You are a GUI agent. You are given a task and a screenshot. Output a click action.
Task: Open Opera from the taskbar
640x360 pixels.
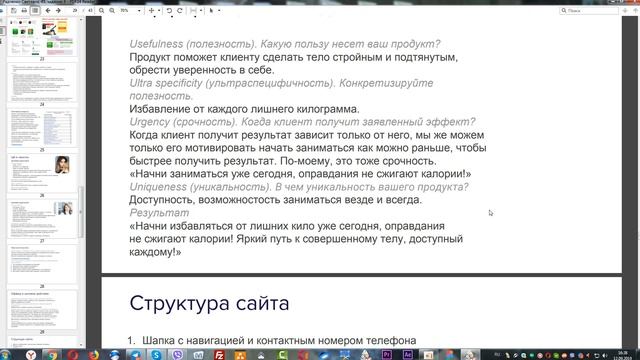(x=73, y=355)
